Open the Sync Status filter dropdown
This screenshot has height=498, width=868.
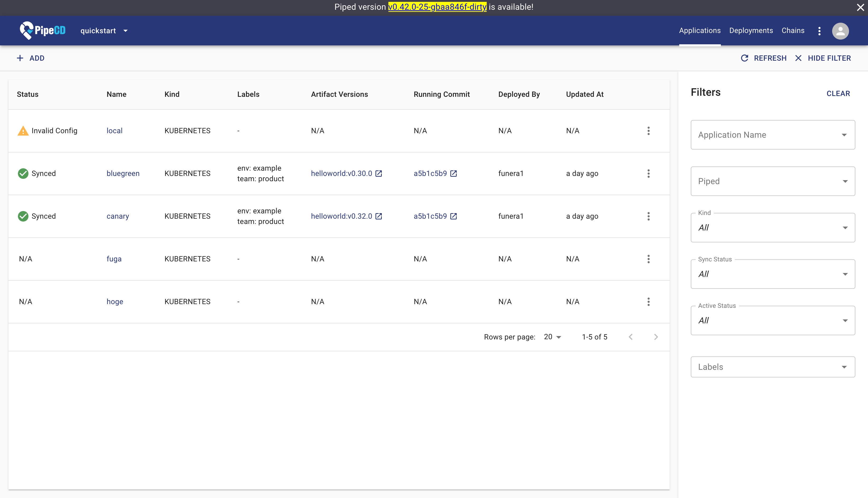click(773, 274)
